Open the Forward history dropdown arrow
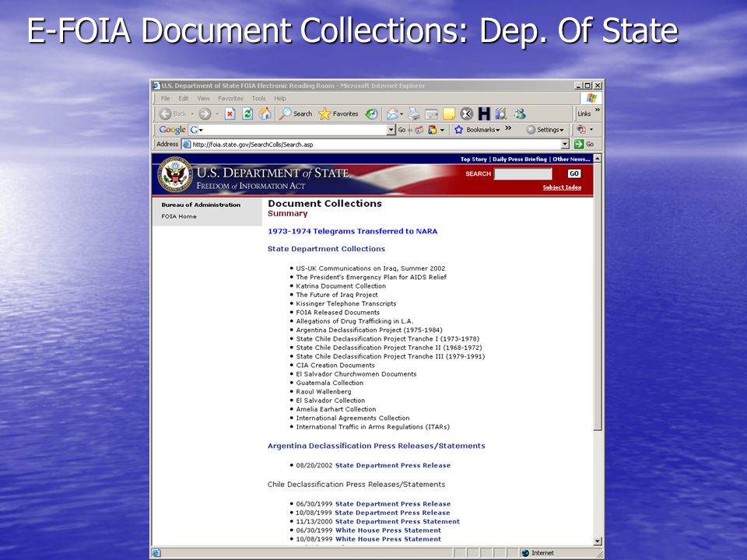This screenshot has height=560, width=747. (217, 114)
